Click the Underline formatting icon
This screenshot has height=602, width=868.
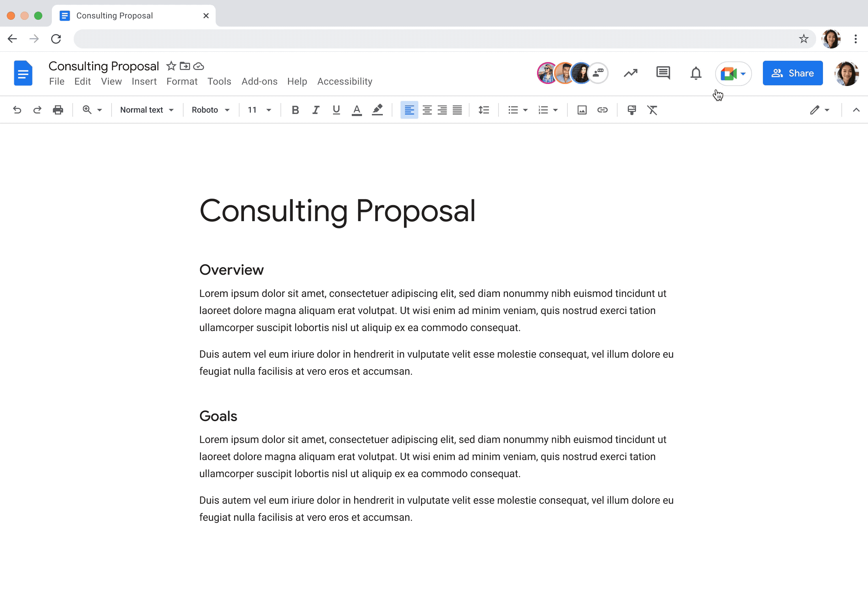[336, 110]
